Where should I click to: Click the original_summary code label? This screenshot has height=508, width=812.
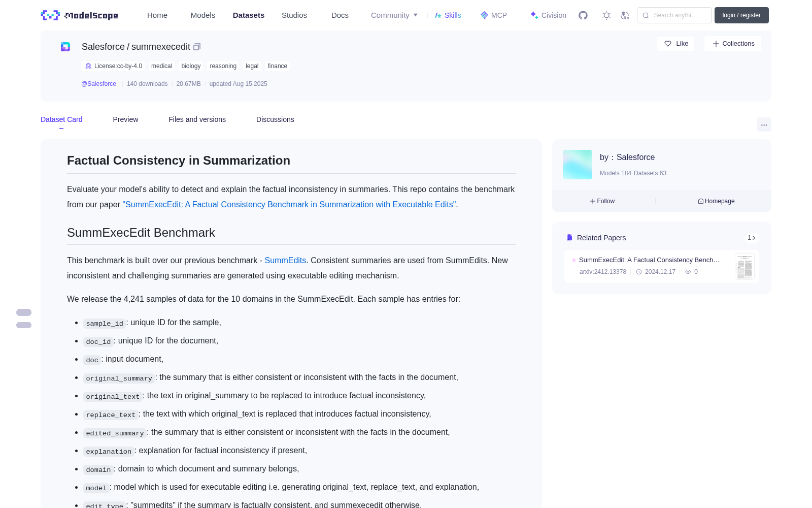coord(119,378)
